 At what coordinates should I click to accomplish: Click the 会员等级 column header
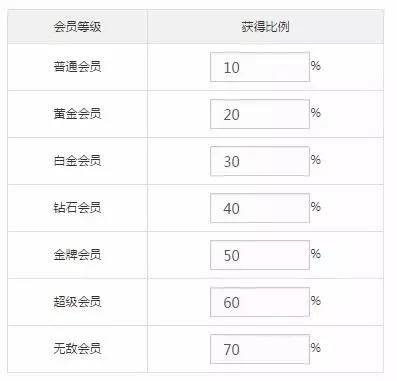[x=77, y=27]
